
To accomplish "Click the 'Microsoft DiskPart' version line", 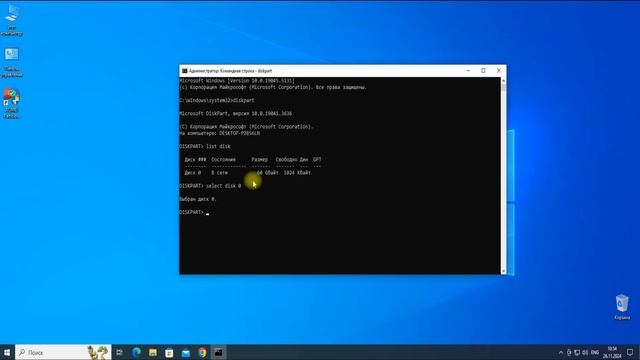I will (x=236, y=113).
